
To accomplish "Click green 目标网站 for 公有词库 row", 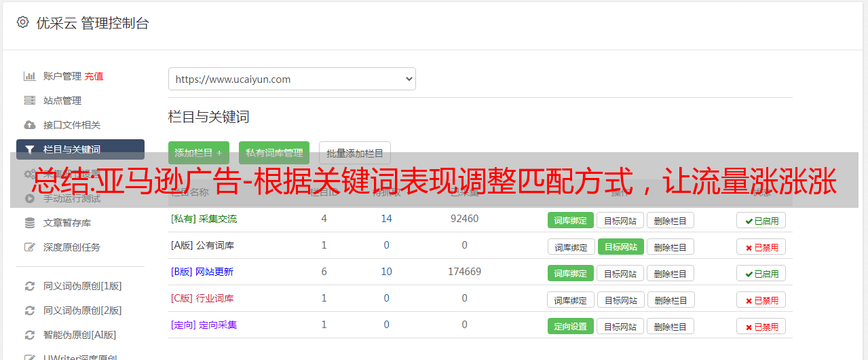I will [x=620, y=247].
